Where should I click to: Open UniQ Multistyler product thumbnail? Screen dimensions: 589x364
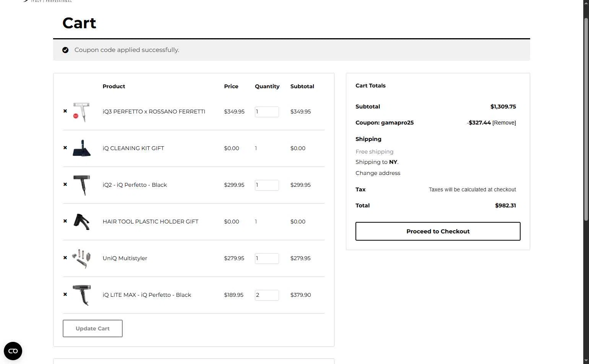click(81, 259)
